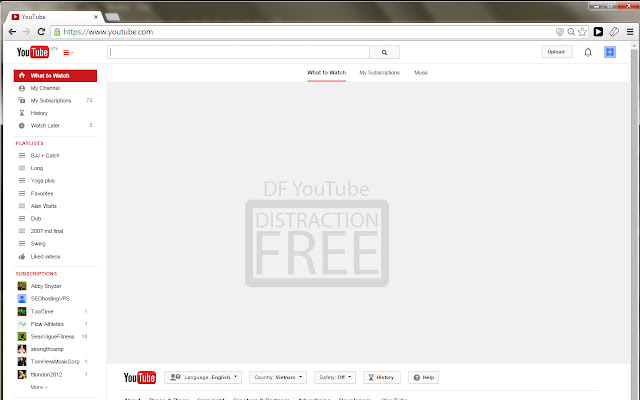
Task: Click the footer YouTube logo
Action: (x=140, y=378)
